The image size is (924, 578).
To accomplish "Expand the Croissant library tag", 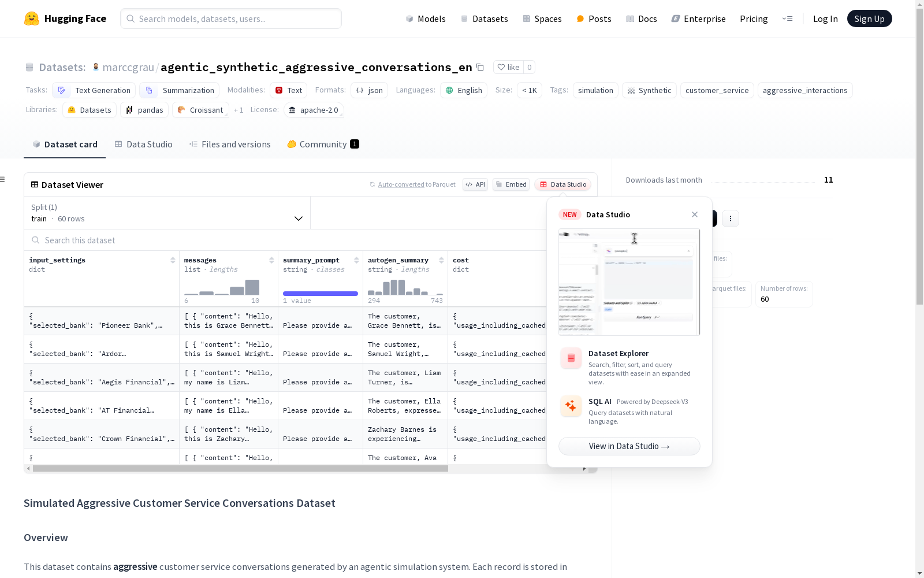I will coord(200,110).
